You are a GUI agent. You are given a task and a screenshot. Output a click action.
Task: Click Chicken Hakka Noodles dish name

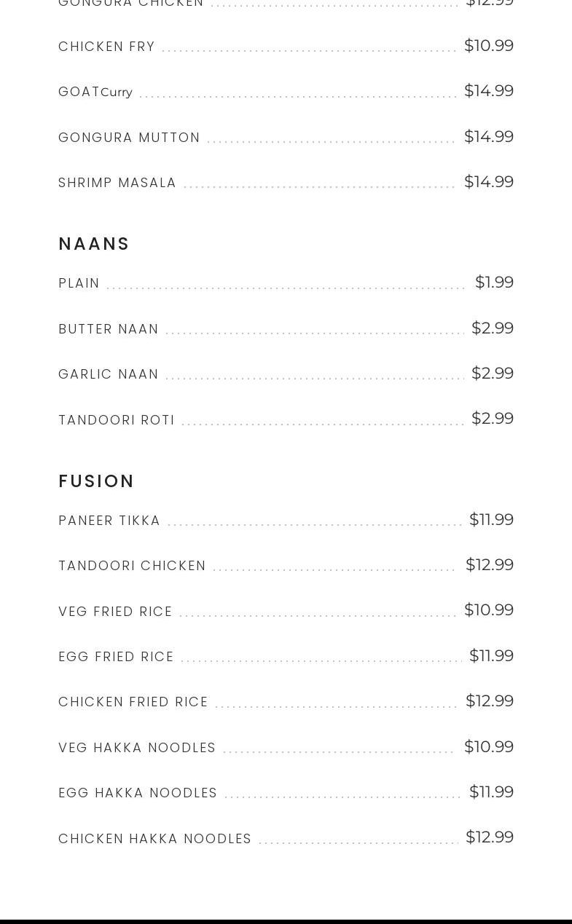click(x=154, y=839)
